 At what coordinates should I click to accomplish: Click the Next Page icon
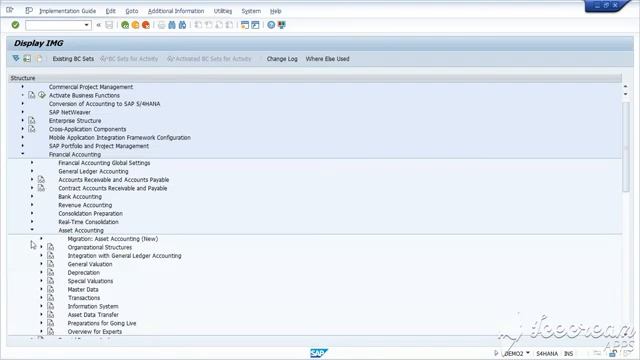tap(219, 25)
